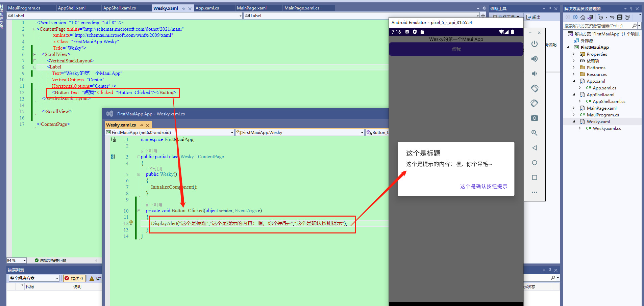Rotate emulator right
This screenshot has height=306, width=644.
click(534, 103)
